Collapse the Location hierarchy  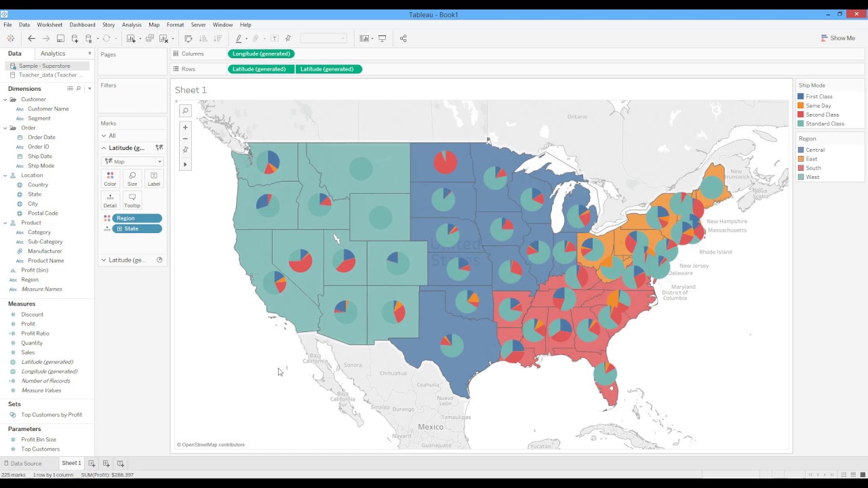coord(5,176)
